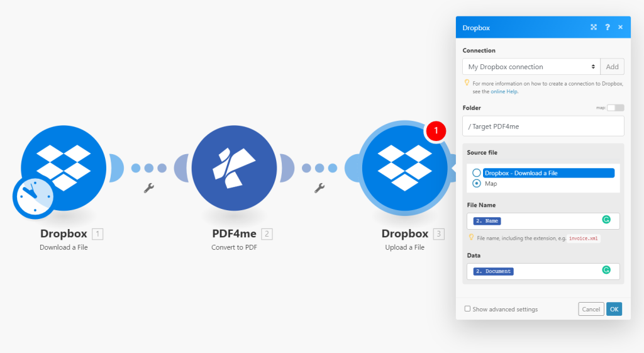Click wrench icon between PDF4me and Dropbox upload
This screenshot has width=644, height=353.
319,188
